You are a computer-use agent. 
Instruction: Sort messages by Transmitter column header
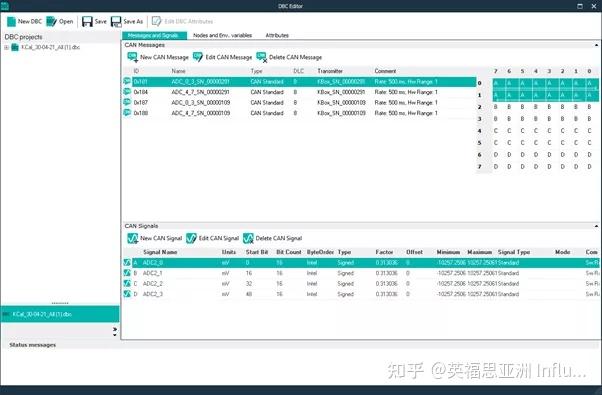(x=330, y=71)
